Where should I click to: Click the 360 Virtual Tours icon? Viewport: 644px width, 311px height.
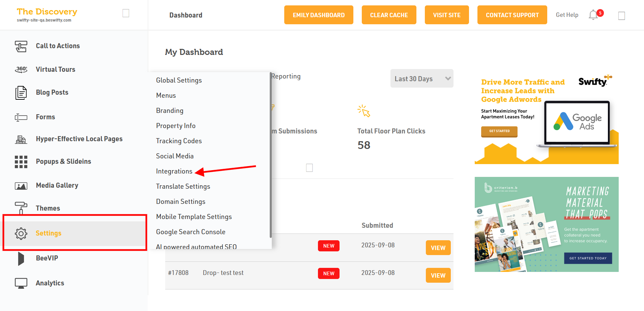coord(21,69)
